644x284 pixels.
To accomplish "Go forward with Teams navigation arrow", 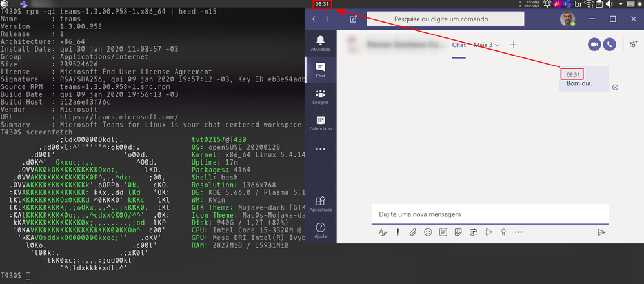I will pyautogui.click(x=327, y=19).
